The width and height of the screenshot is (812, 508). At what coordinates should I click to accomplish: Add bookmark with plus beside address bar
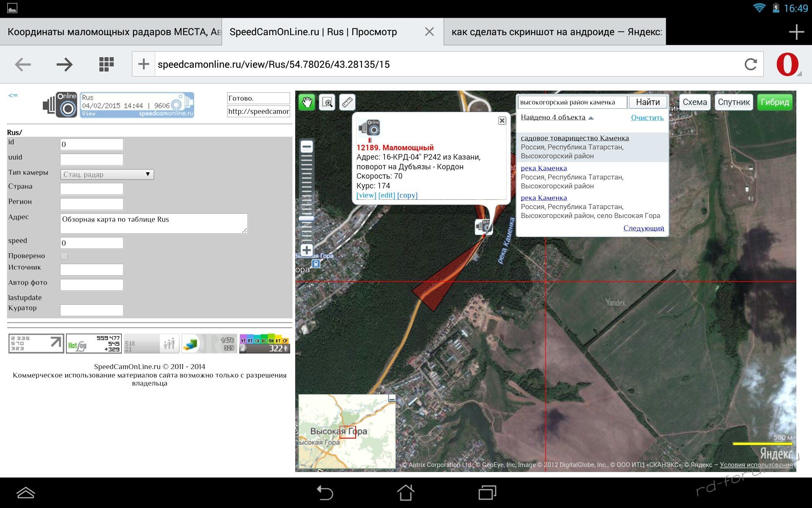(144, 64)
